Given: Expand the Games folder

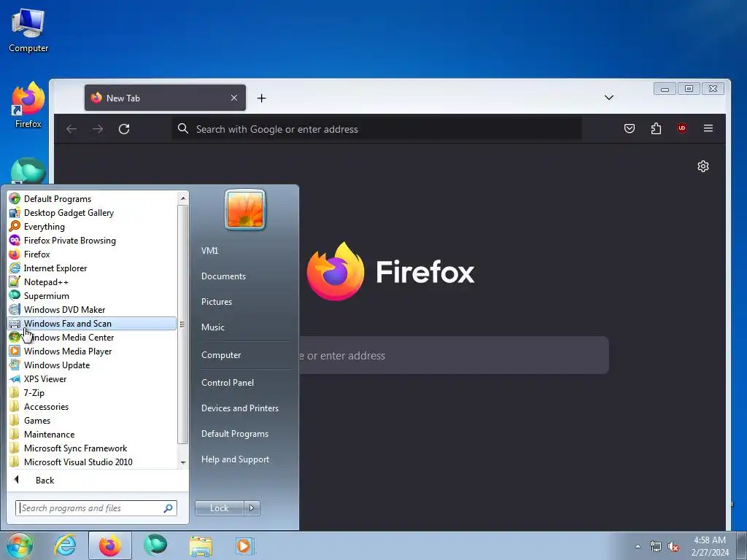Looking at the screenshot, I should pos(92,420).
